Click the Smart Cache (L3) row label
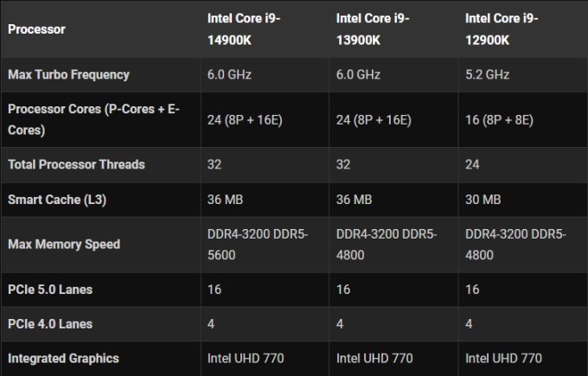 click(x=56, y=199)
